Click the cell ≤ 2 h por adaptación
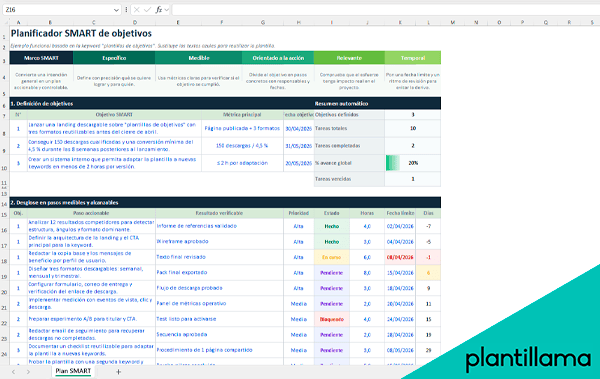The image size is (600, 379). tap(242, 163)
